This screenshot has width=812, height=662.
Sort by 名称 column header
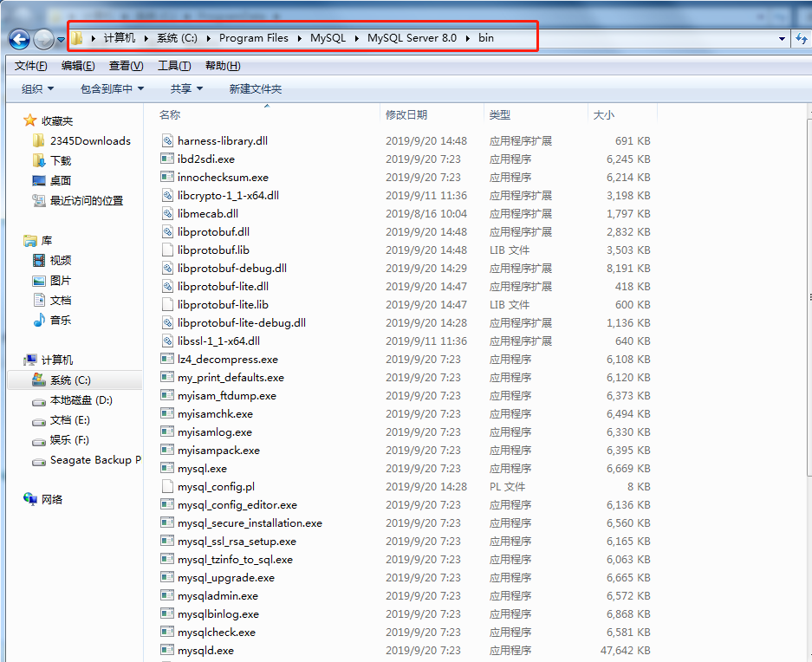point(170,114)
